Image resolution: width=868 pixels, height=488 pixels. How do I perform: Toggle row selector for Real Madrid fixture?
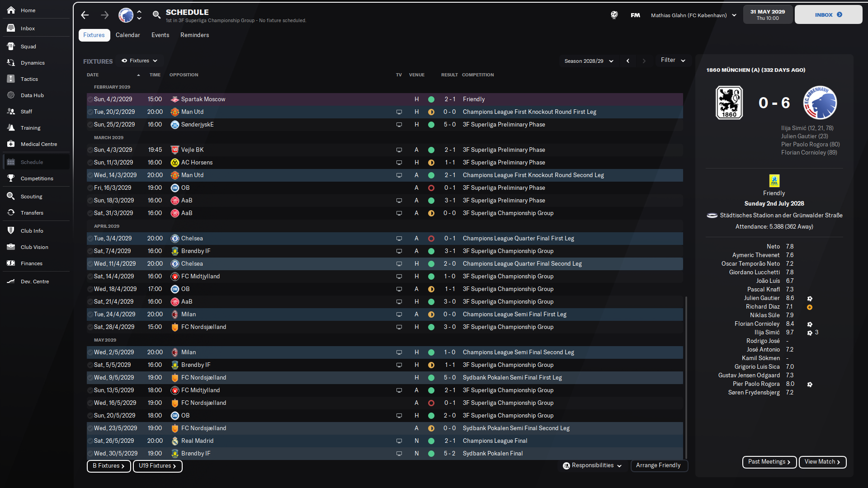[90, 441]
